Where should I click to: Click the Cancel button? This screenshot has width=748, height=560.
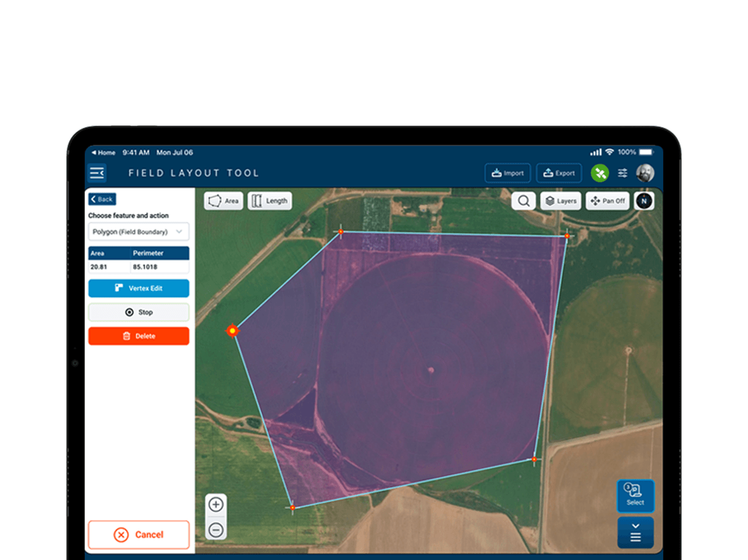coord(138,534)
